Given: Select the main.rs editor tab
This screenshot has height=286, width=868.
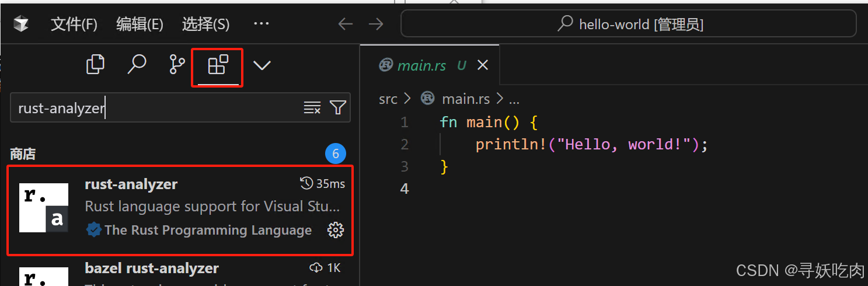Looking at the screenshot, I should tap(430, 65).
